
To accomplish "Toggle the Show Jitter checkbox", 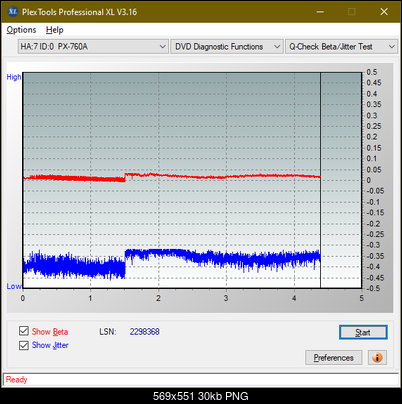I will tap(24, 345).
